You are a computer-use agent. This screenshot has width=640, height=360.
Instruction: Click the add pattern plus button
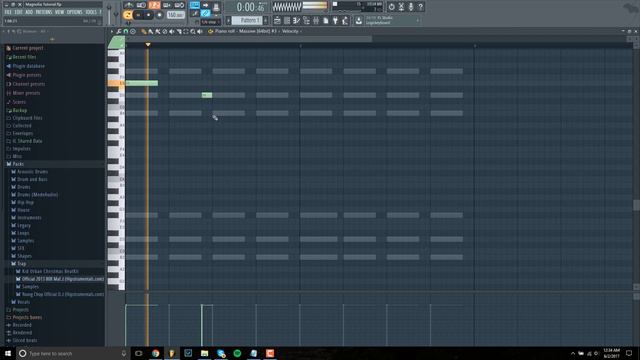click(x=266, y=20)
